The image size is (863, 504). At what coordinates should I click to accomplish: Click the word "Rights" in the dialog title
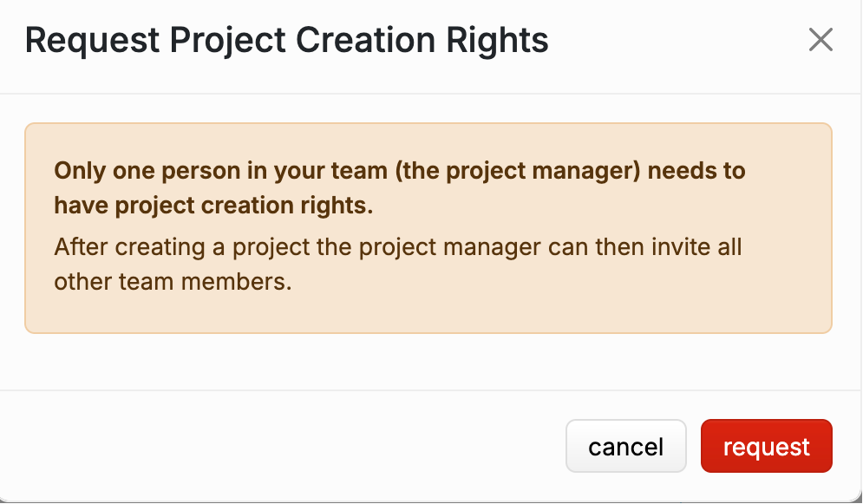[505, 41]
